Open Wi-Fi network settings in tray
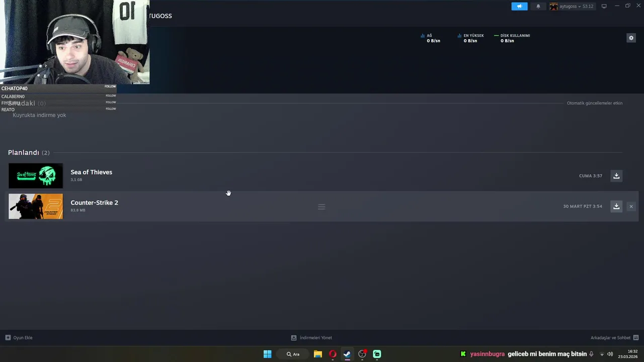This screenshot has width=644, height=362. pyautogui.click(x=602, y=354)
